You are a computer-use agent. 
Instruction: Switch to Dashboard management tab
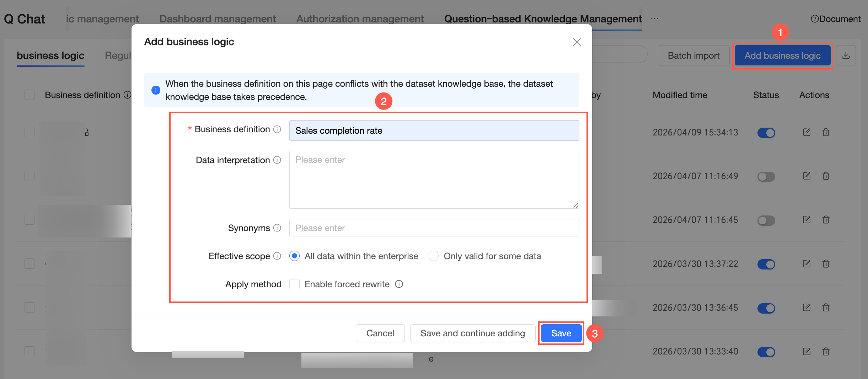click(218, 19)
